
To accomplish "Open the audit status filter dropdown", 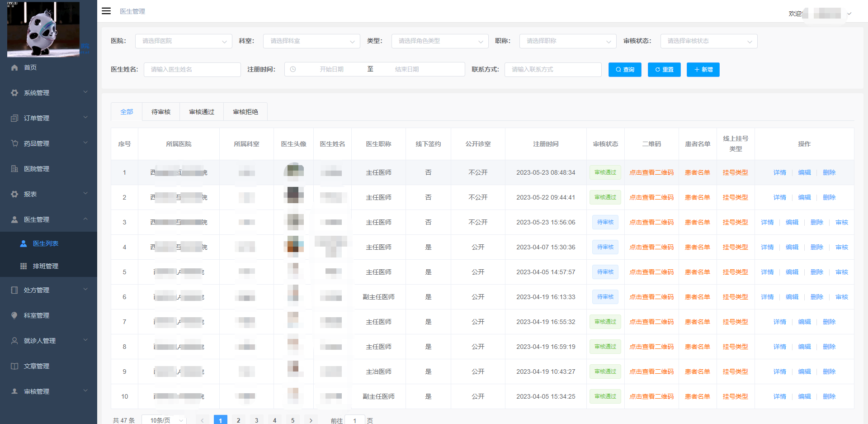I will point(708,41).
